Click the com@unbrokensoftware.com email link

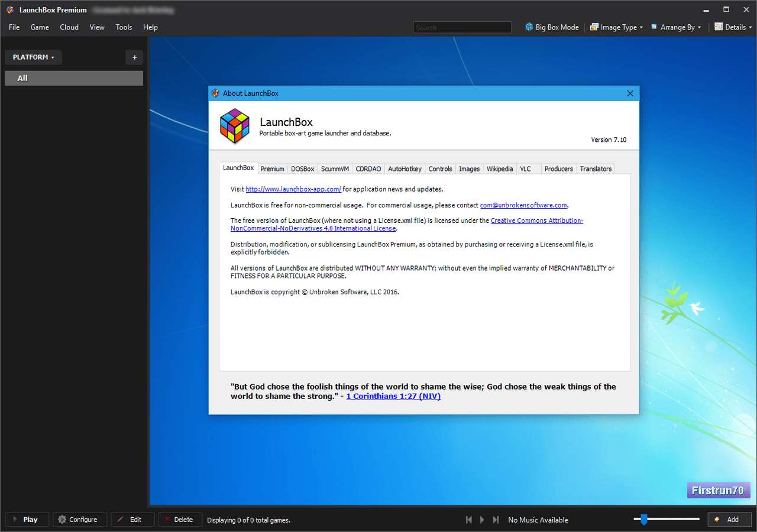[523, 205]
